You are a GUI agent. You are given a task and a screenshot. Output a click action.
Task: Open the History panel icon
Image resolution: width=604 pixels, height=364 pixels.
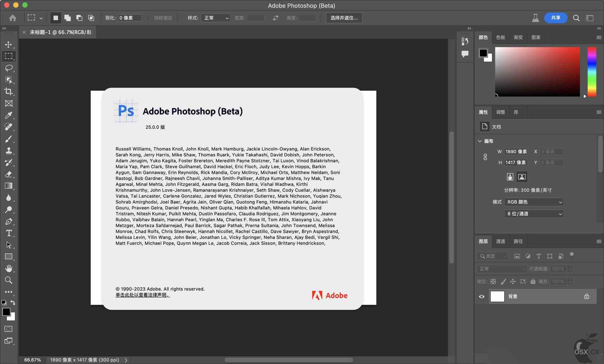(465, 41)
